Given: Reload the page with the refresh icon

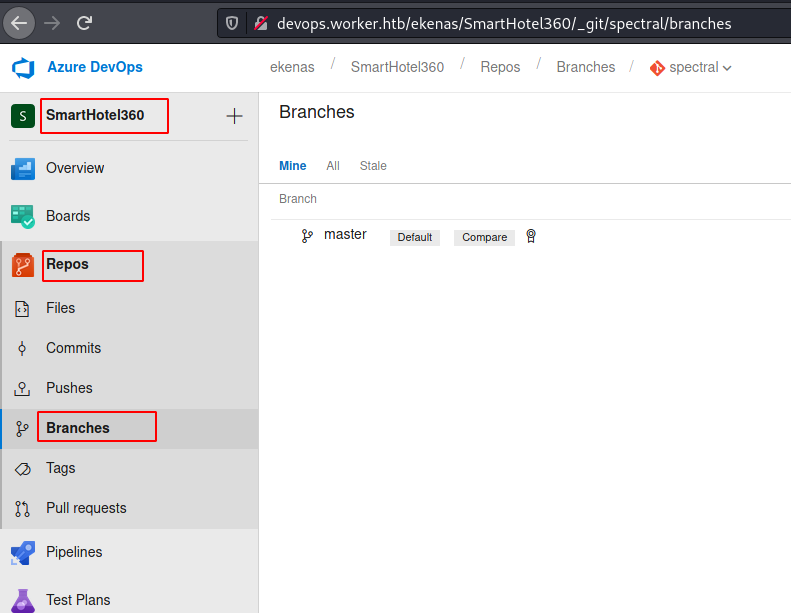Looking at the screenshot, I should (84, 23).
